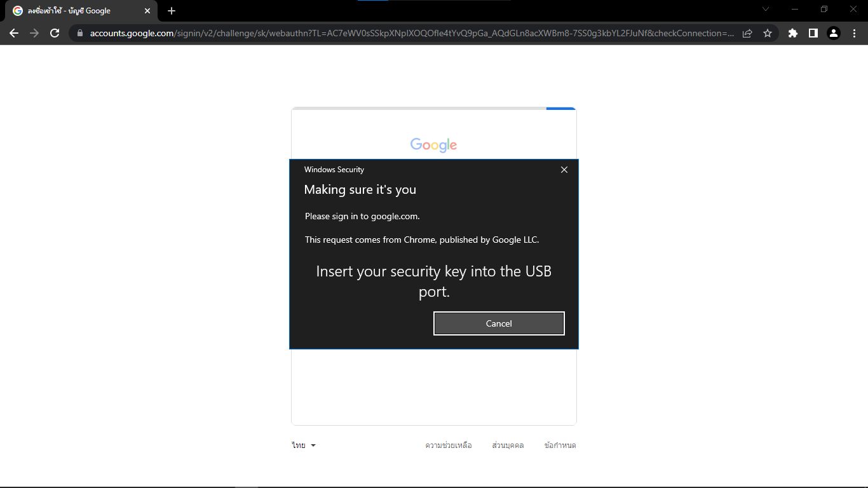868x488 pixels.
Task: Restore down the Chrome window
Action: tap(824, 9)
